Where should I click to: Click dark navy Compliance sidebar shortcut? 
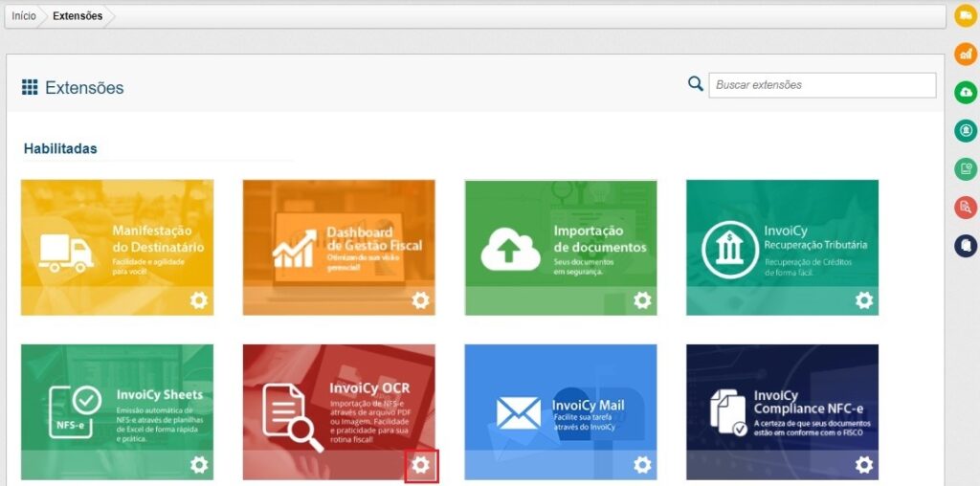pos(966,245)
